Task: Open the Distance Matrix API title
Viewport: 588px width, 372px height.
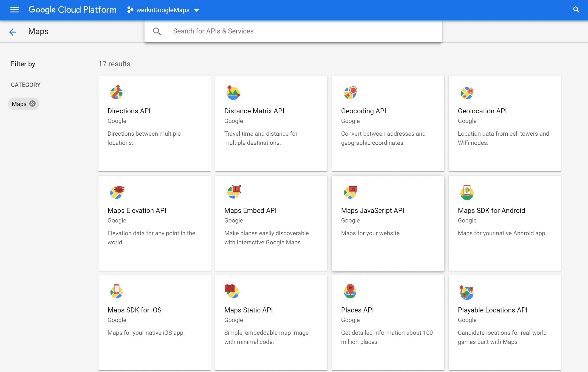Action: coord(254,111)
